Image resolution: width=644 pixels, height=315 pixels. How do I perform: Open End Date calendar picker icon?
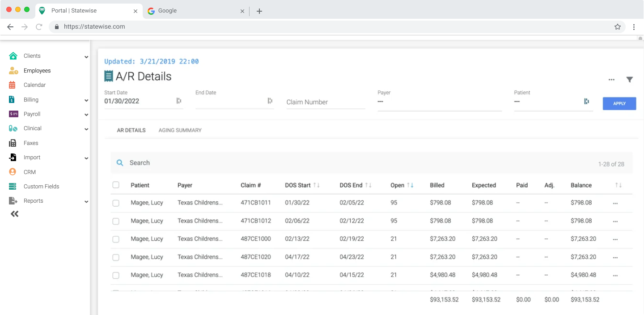[270, 101]
